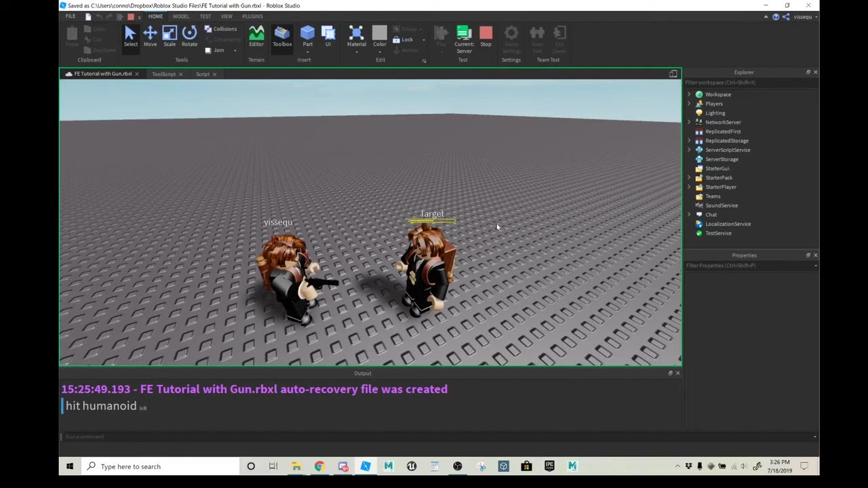Expand the Workspace tree node
The width and height of the screenshot is (868, 488).
point(689,94)
